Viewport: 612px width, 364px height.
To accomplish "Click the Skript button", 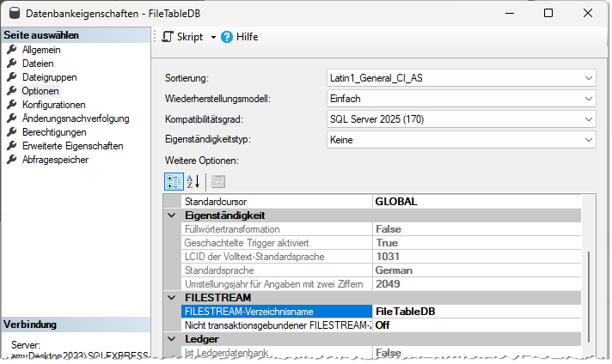I will pyautogui.click(x=183, y=37).
